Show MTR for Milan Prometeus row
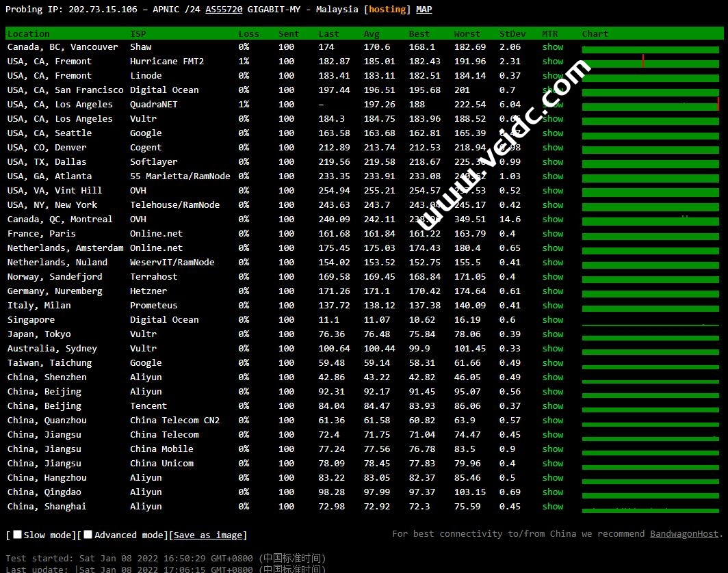 (x=553, y=306)
